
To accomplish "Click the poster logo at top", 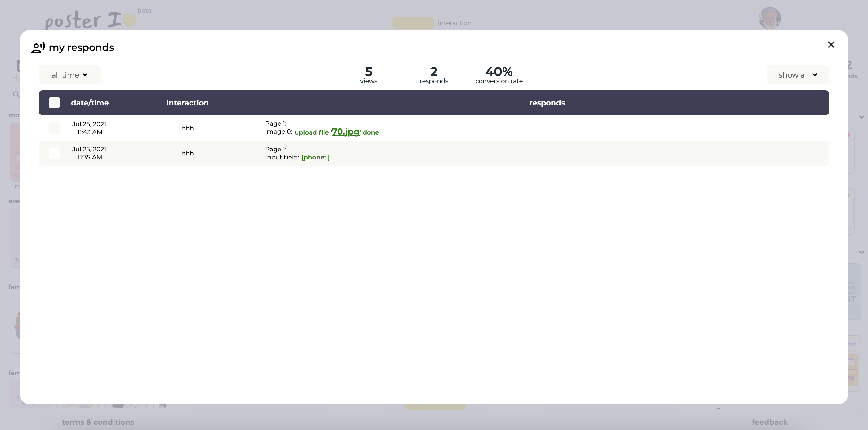I will click(91, 20).
